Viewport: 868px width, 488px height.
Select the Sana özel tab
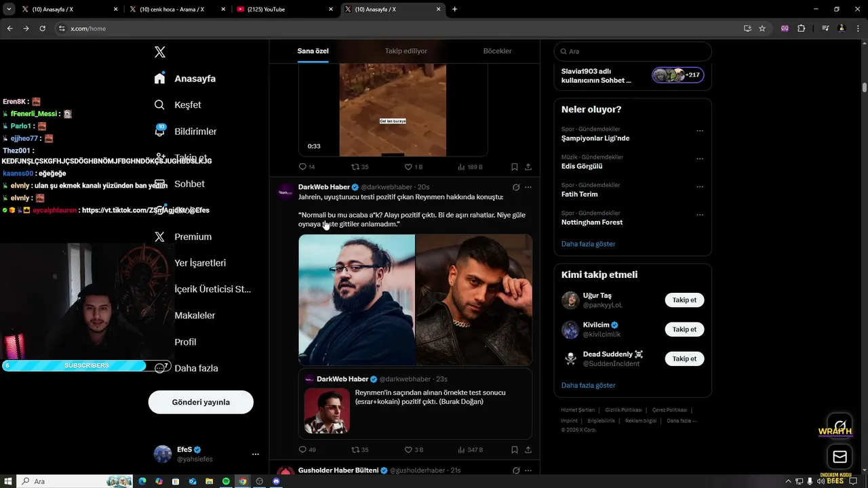[313, 52]
